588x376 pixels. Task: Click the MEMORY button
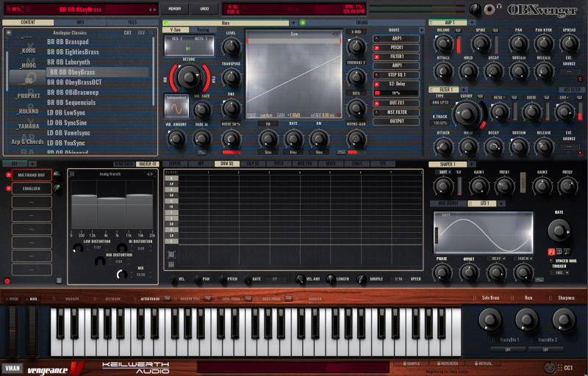click(x=174, y=9)
